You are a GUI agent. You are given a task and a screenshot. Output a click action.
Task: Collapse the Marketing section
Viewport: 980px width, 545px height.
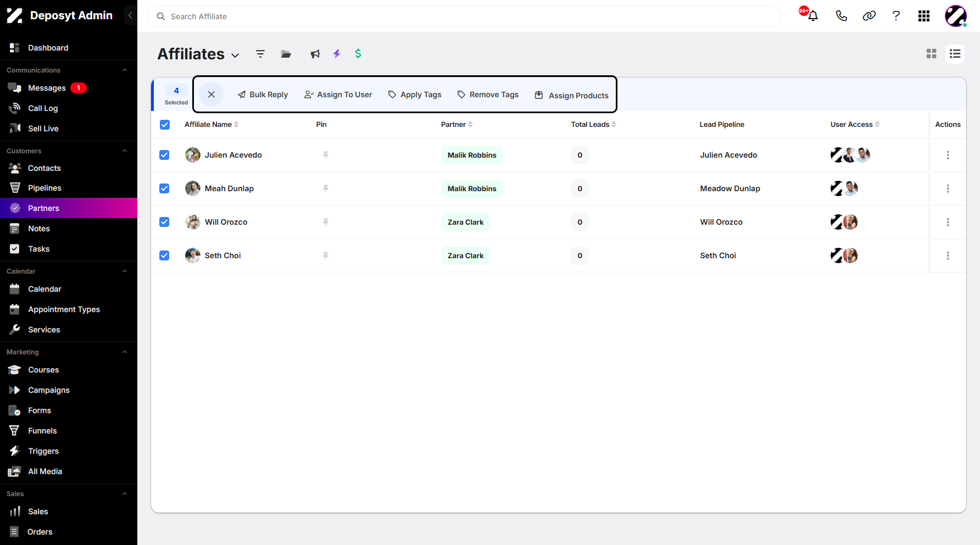pos(125,352)
